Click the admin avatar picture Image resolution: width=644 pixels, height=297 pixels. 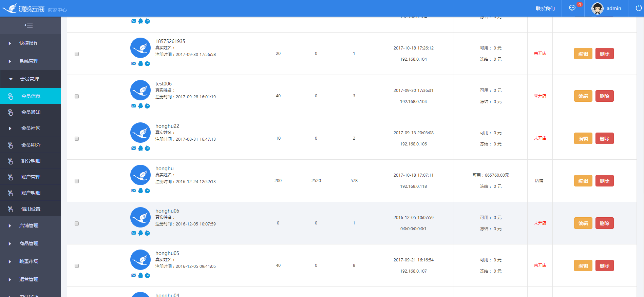pyautogui.click(x=597, y=8)
